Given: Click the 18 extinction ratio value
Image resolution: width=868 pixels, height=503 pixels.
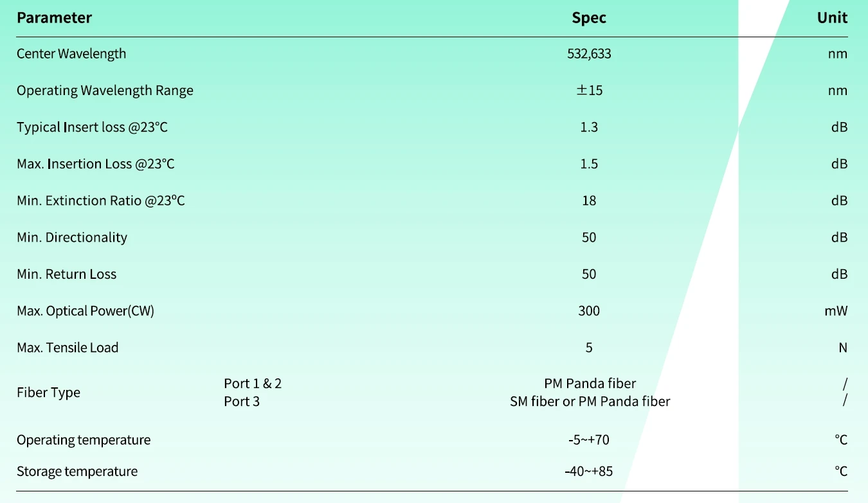Looking at the screenshot, I should pyautogui.click(x=589, y=200).
